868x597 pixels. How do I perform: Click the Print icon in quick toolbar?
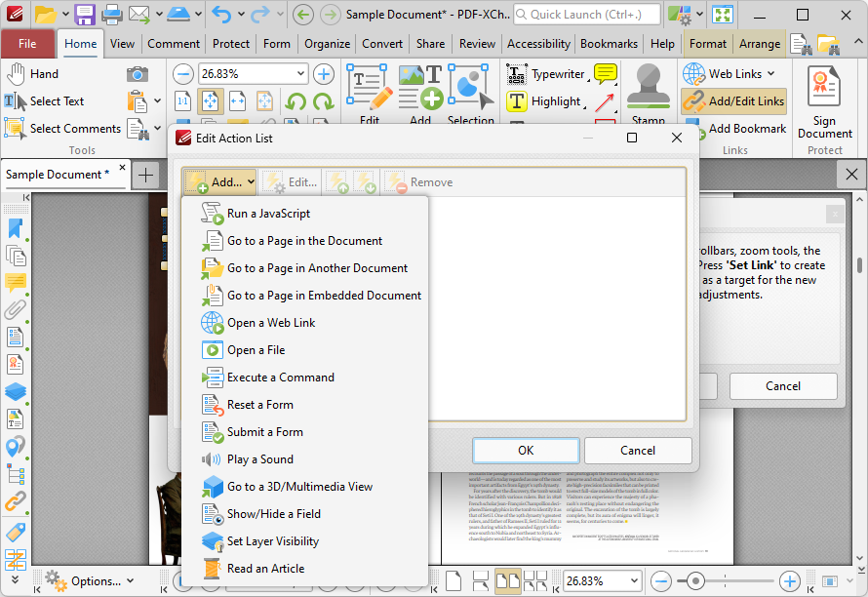[x=112, y=15]
